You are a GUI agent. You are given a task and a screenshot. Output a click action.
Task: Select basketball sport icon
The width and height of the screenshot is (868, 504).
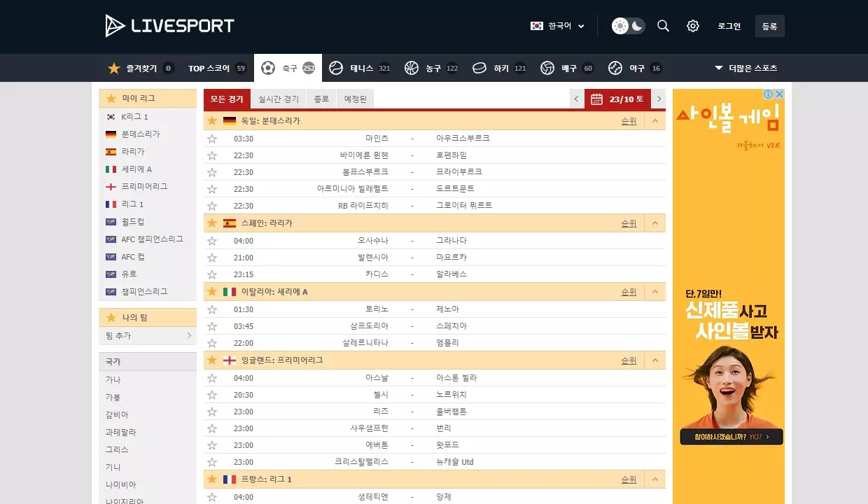411,68
